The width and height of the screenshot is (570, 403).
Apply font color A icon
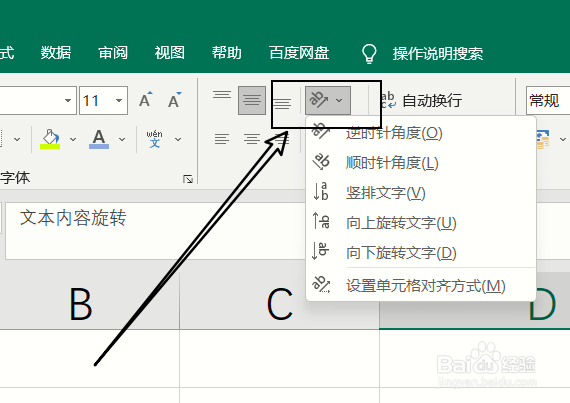[99, 139]
